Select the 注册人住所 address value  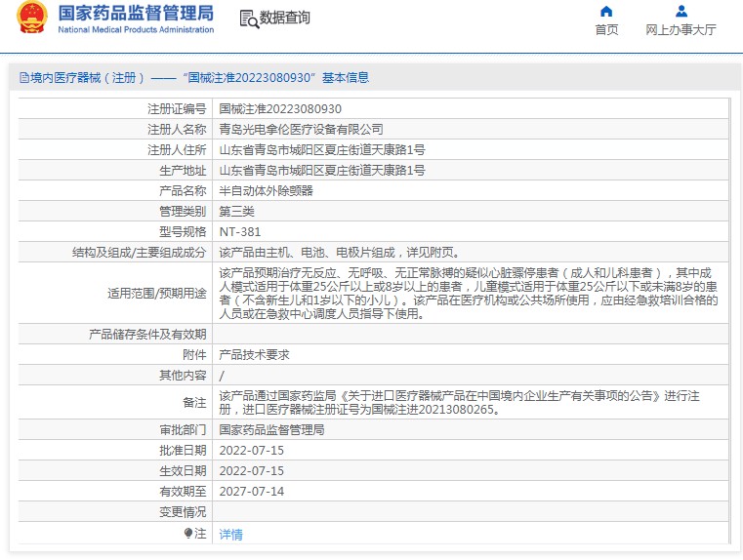coord(322,150)
